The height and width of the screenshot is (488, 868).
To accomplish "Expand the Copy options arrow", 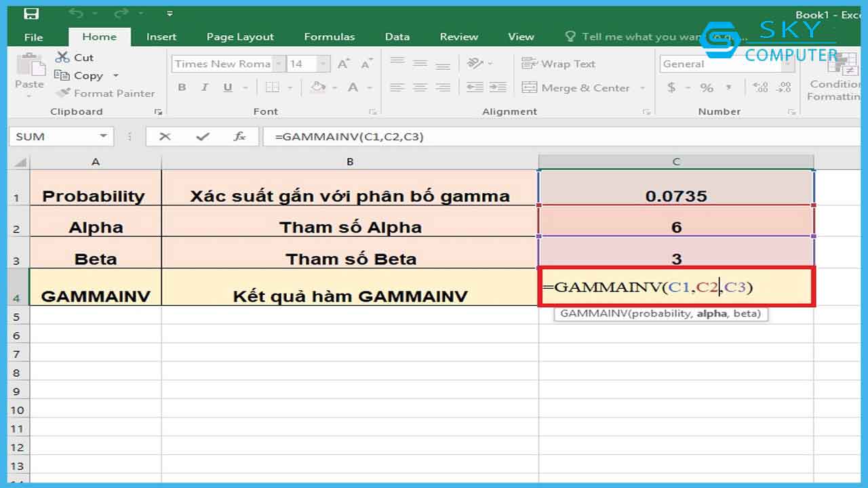I will [x=115, y=76].
